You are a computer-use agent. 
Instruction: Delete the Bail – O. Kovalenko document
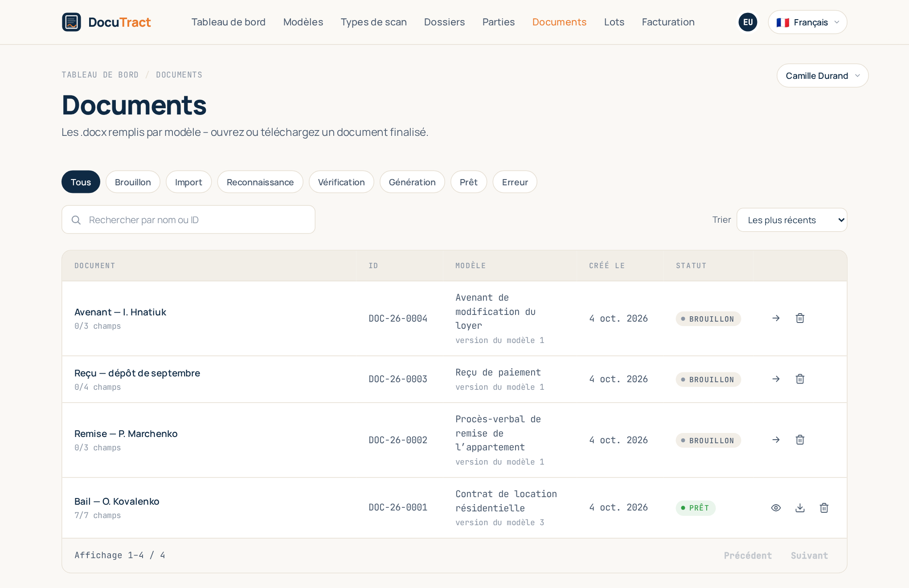click(824, 508)
